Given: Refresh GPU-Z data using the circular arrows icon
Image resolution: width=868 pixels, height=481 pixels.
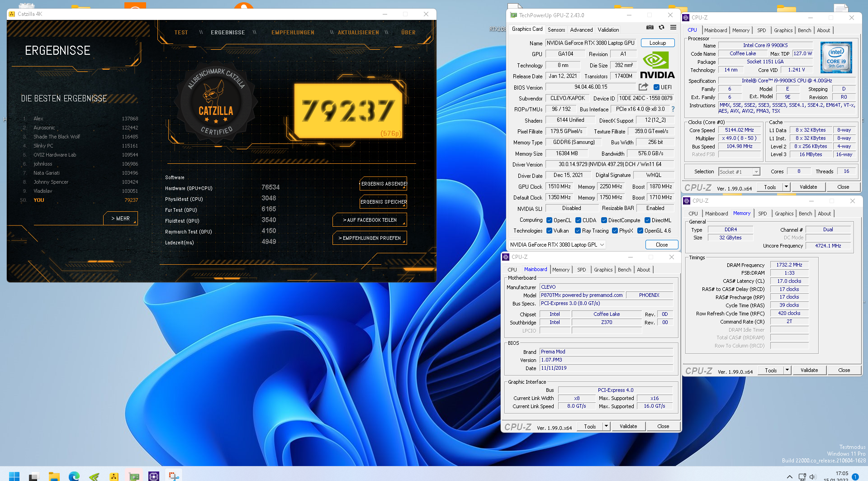Looking at the screenshot, I should click(x=661, y=27).
